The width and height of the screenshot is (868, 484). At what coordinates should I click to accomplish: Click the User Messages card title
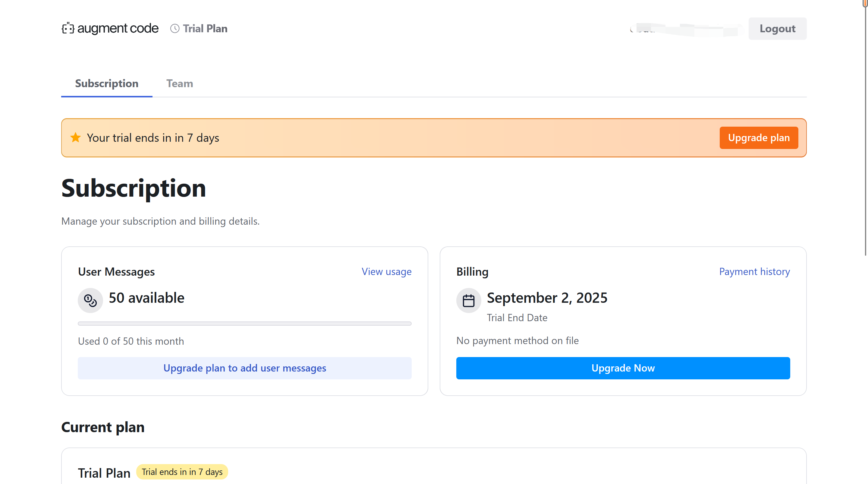(x=116, y=272)
